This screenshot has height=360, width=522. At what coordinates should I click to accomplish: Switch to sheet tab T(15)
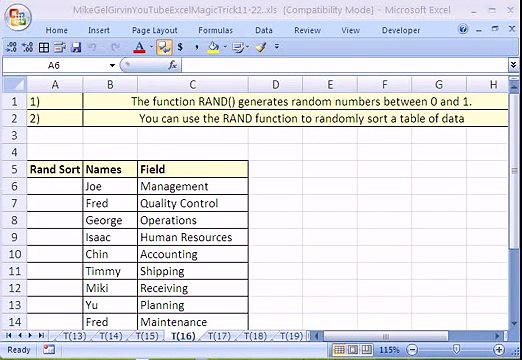click(x=147, y=336)
